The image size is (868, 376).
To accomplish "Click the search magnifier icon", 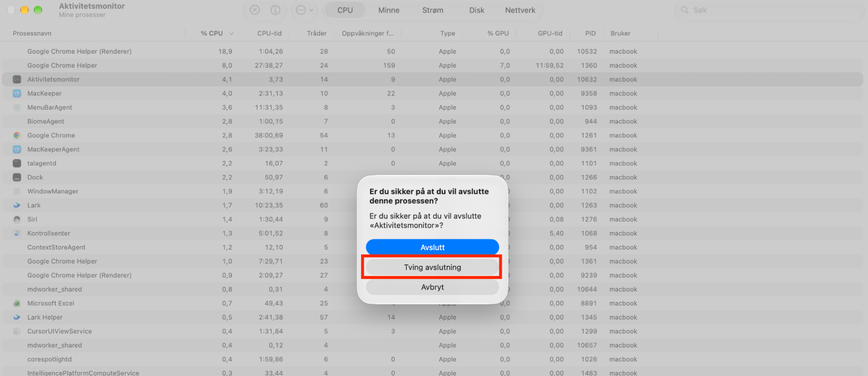I will (x=685, y=10).
